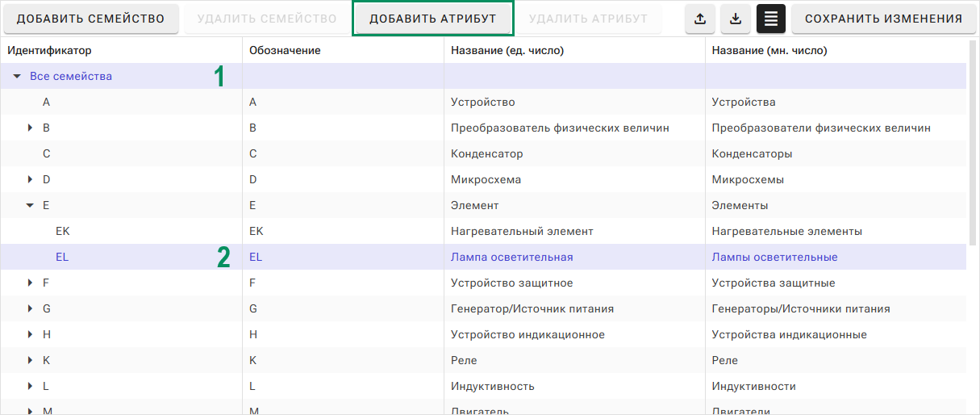The height and width of the screenshot is (415, 980).
Task: Click Обозначение cell H
Action: [x=253, y=334]
